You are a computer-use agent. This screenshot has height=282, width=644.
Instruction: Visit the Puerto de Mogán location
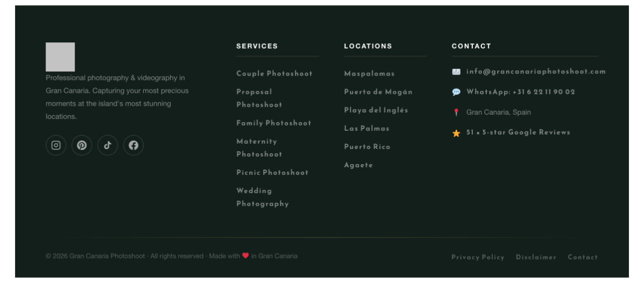click(378, 92)
